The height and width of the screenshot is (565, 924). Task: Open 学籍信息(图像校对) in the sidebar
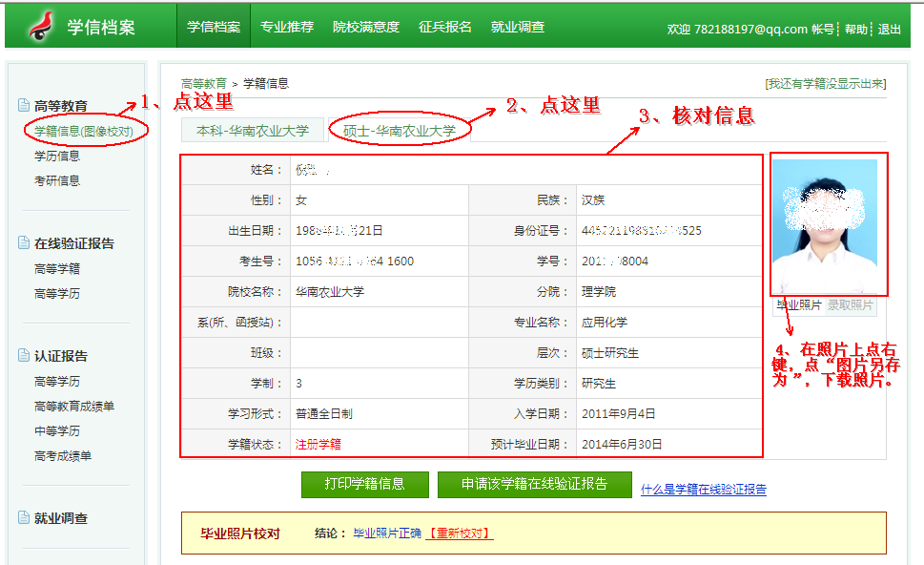[84, 131]
